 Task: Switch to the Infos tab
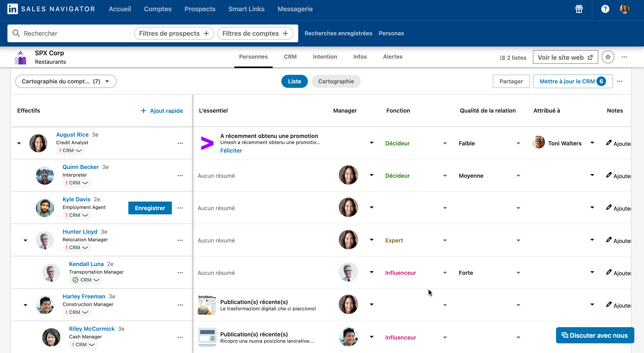coord(360,57)
